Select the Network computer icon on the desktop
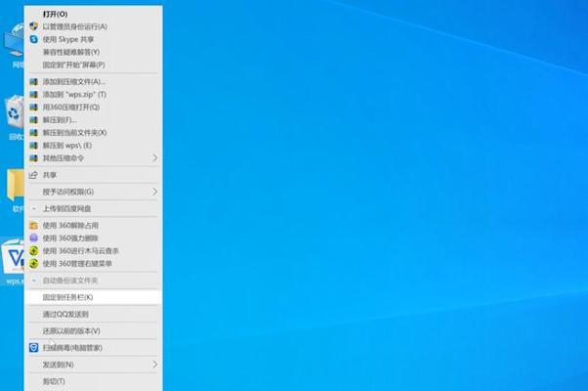The image size is (588, 391). click(x=14, y=40)
